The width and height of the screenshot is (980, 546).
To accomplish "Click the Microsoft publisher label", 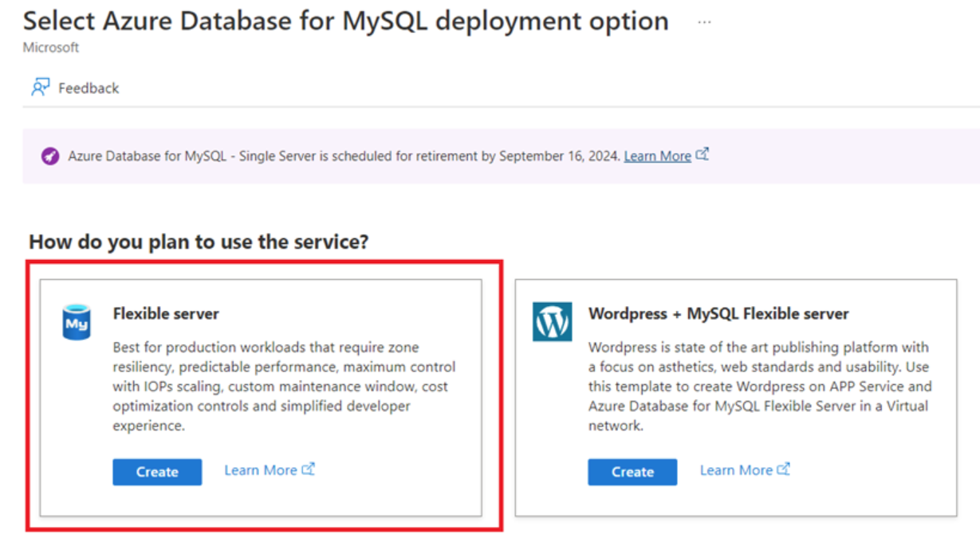I will click(51, 48).
